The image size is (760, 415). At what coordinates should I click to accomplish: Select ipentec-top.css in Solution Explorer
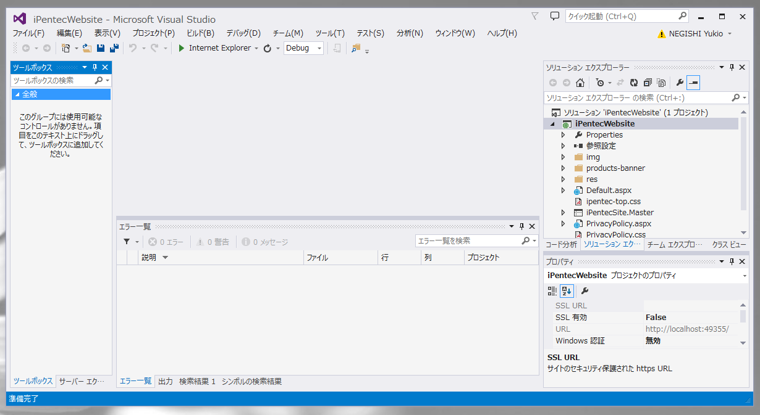point(613,201)
